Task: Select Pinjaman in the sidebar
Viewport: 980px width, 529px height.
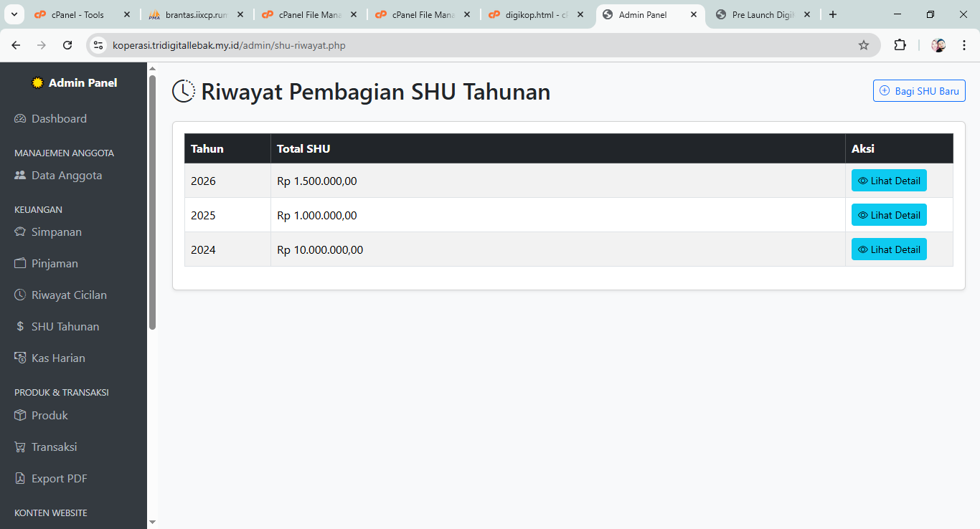Action: point(55,264)
